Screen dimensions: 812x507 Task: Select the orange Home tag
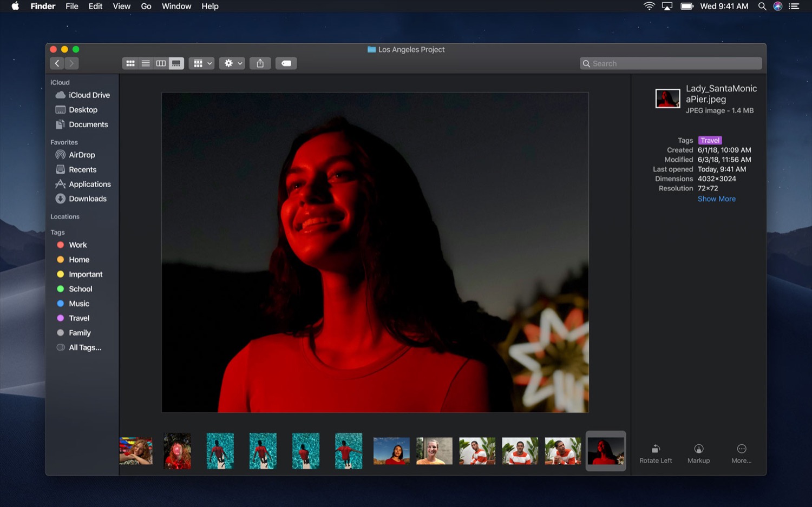pos(73,260)
